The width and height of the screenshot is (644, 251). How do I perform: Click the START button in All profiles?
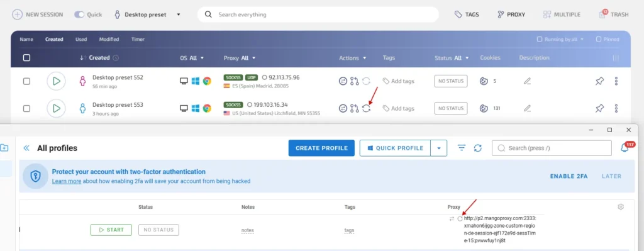(x=111, y=230)
